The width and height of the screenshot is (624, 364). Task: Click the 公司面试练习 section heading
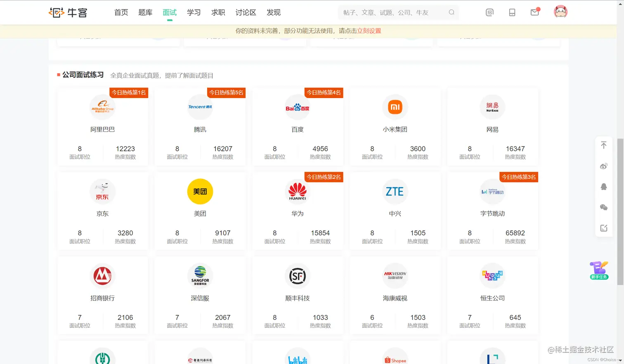pyautogui.click(x=83, y=75)
